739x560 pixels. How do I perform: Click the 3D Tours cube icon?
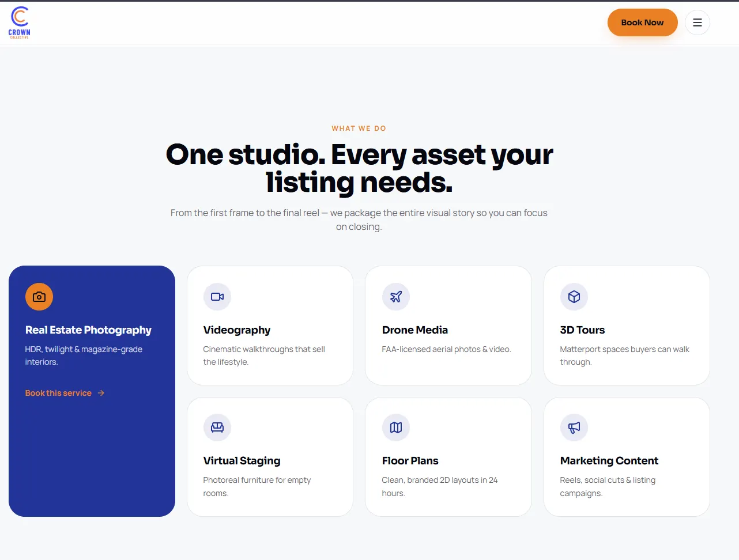(x=574, y=297)
